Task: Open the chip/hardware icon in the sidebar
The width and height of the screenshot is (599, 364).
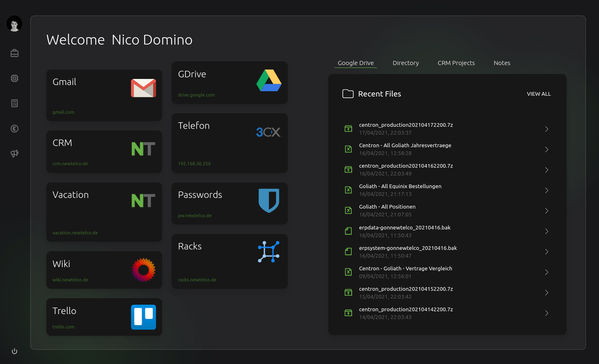Action: (x=14, y=78)
